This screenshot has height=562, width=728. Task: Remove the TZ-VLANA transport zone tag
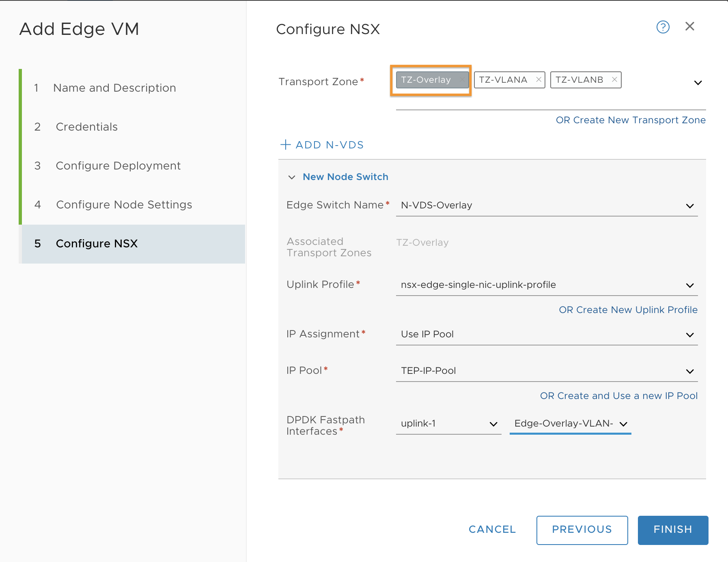538,79
